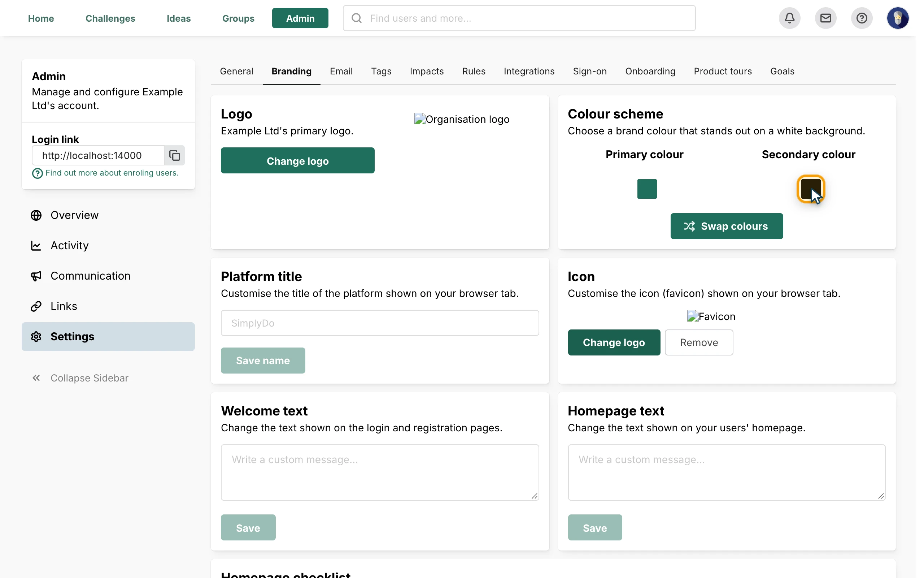The image size is (924, 578).
Task: Select Settings in the sidebar
Action: [x=108, y=336]
